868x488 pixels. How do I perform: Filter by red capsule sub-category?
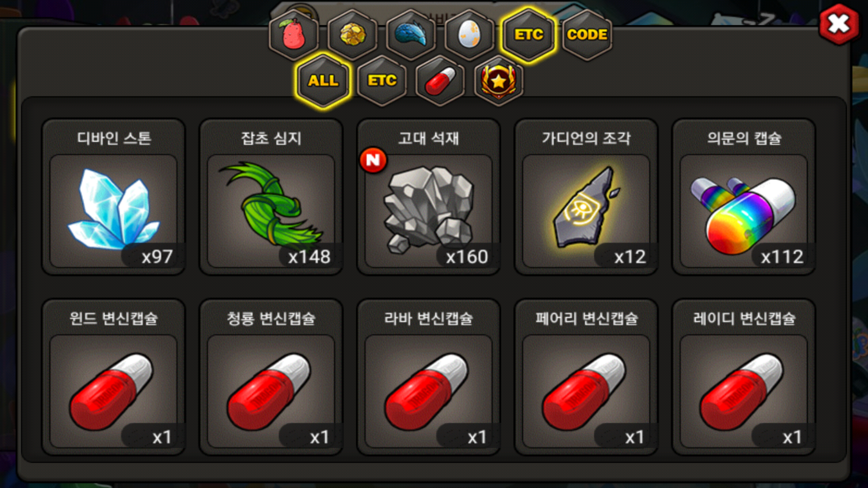440,81
